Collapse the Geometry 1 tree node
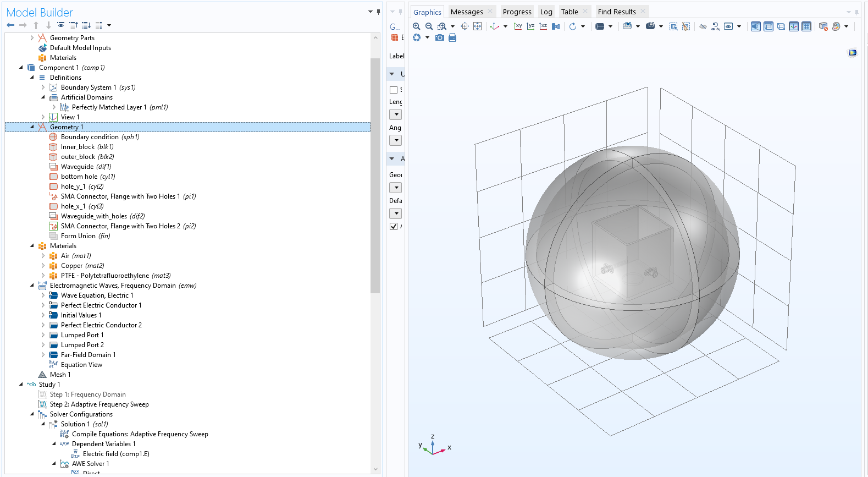This screenshot has height=477, width=868. point(32,127)
